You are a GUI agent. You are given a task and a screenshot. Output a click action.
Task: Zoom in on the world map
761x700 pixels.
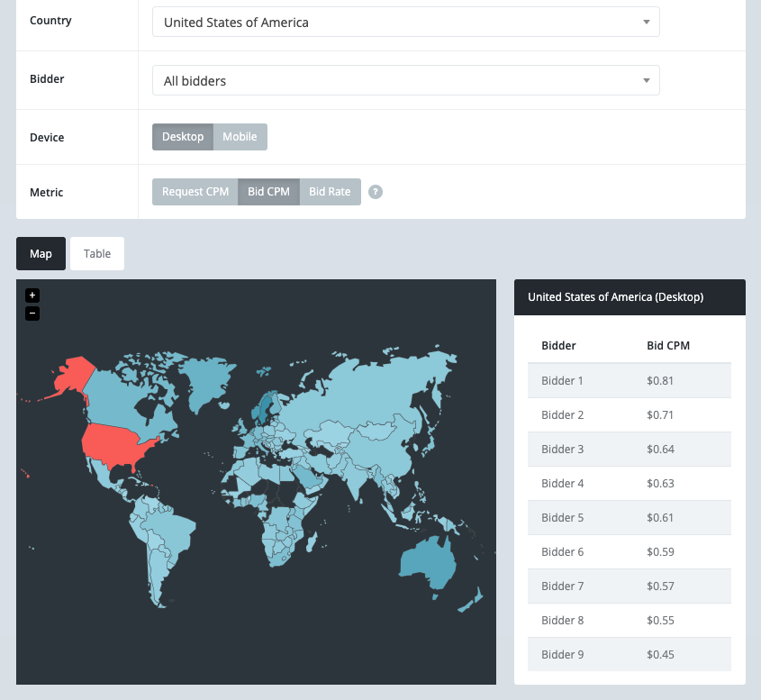coord(32,295)
